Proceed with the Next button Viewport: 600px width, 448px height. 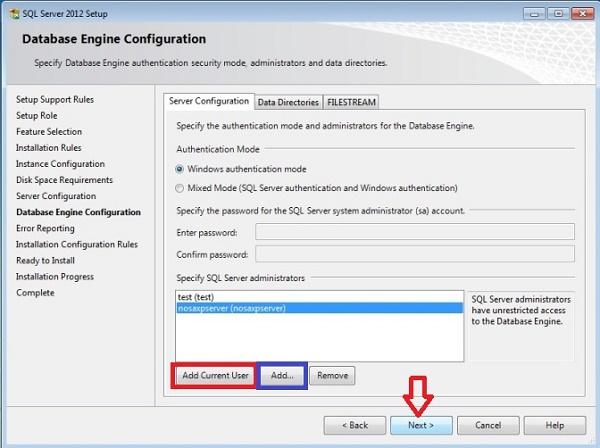(x=421, y=425)
